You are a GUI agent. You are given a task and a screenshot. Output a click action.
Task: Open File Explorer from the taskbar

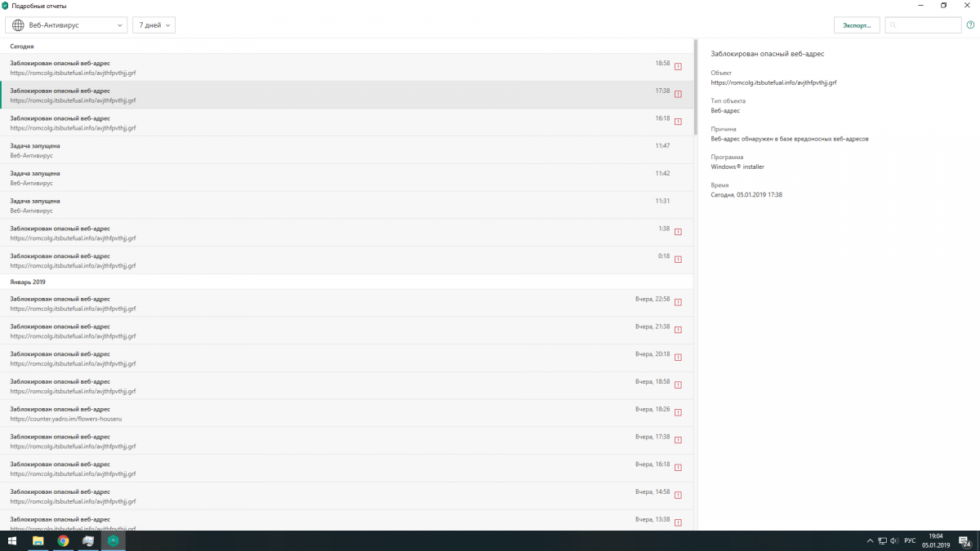coord(38,540)
